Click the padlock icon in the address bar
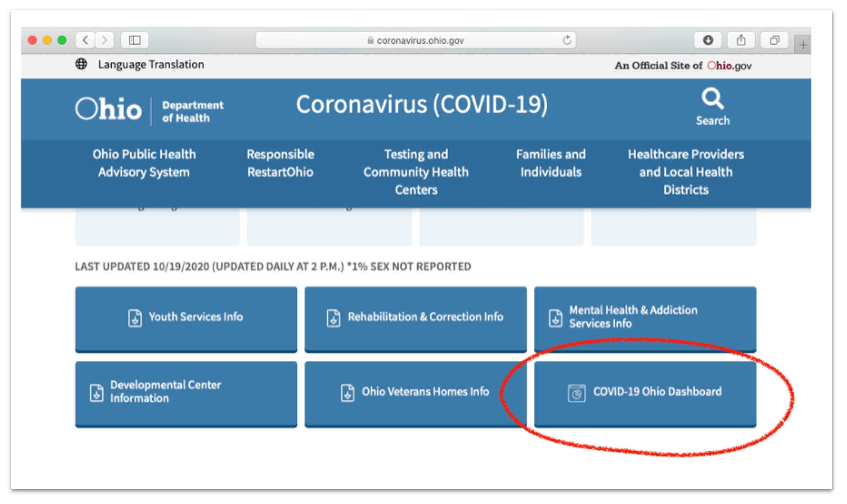 point(370,40)
